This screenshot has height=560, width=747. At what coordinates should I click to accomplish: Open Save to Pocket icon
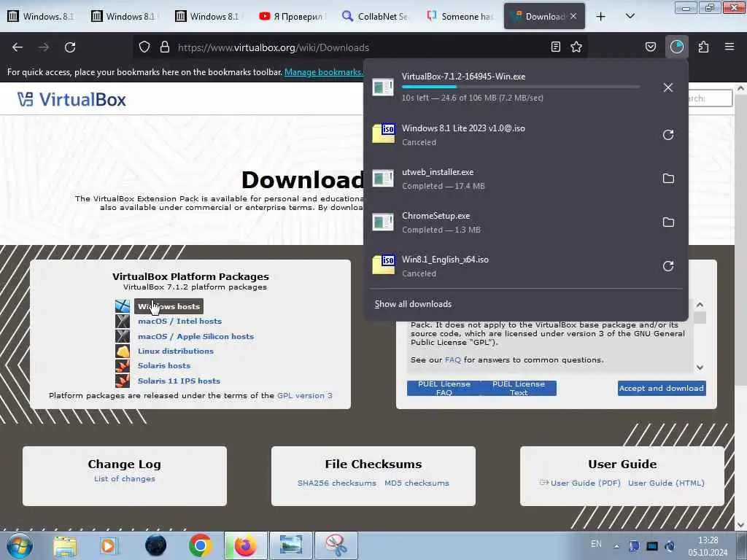pos(651,47)
